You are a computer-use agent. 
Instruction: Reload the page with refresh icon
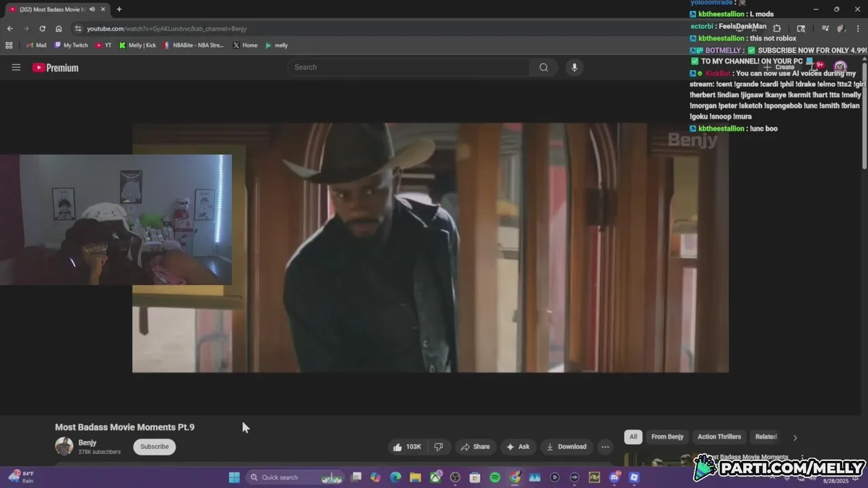pos(42,28)
